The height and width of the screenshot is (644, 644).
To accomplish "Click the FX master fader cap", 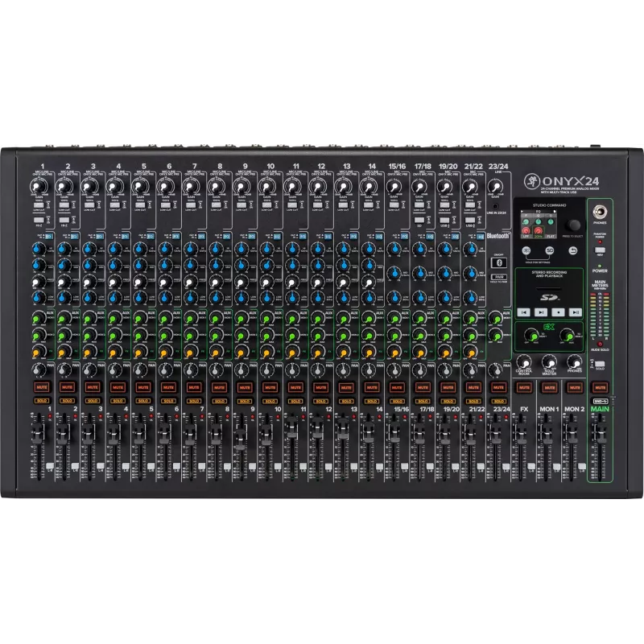I will (x=520, y=433).
